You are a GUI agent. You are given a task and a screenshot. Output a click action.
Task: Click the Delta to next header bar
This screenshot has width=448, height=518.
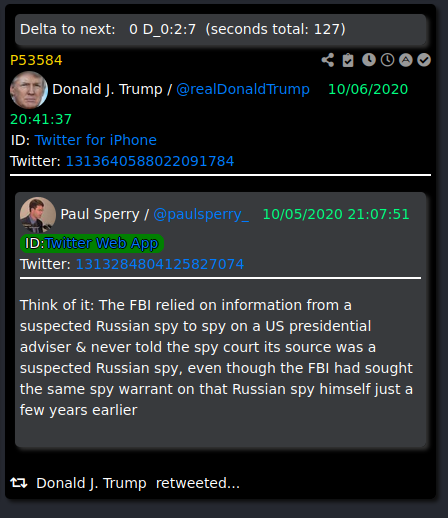(x=220, y=29)
